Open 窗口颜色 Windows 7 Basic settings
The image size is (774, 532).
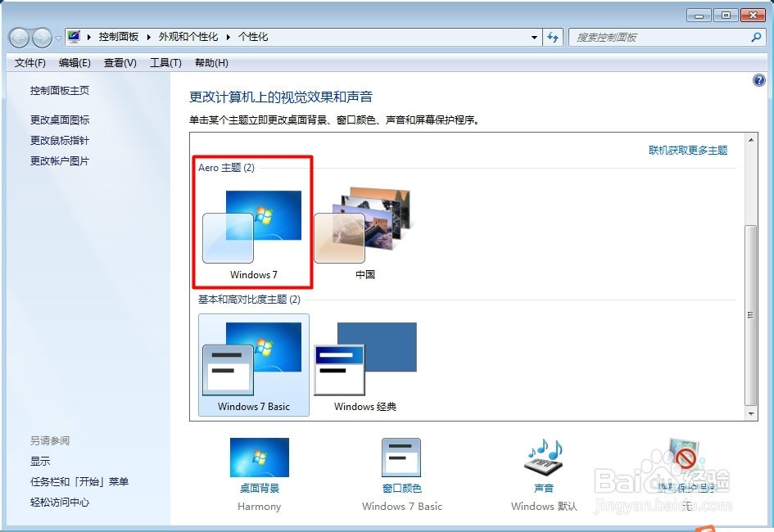(401, 456)
